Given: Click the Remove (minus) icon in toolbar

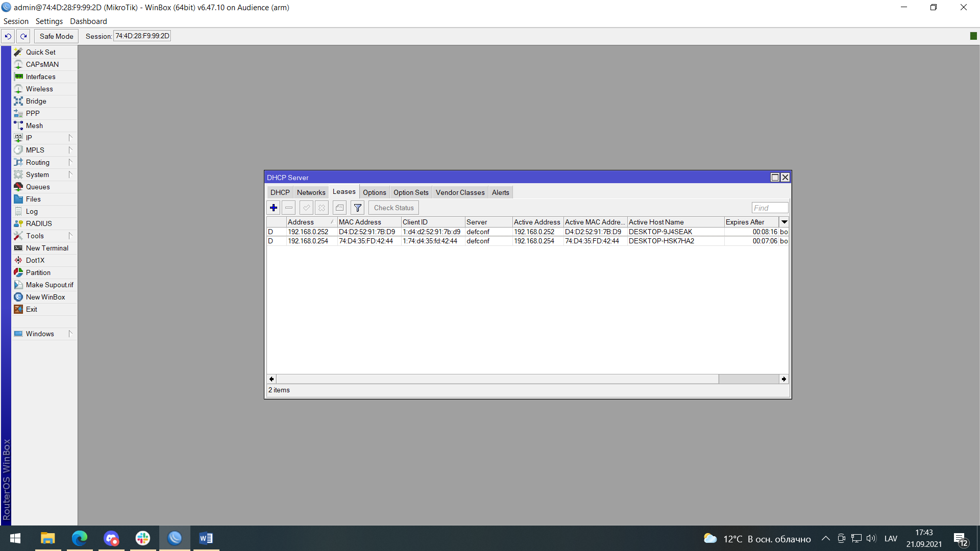Looking at the screenshot, I should click(x=289, y=207).
